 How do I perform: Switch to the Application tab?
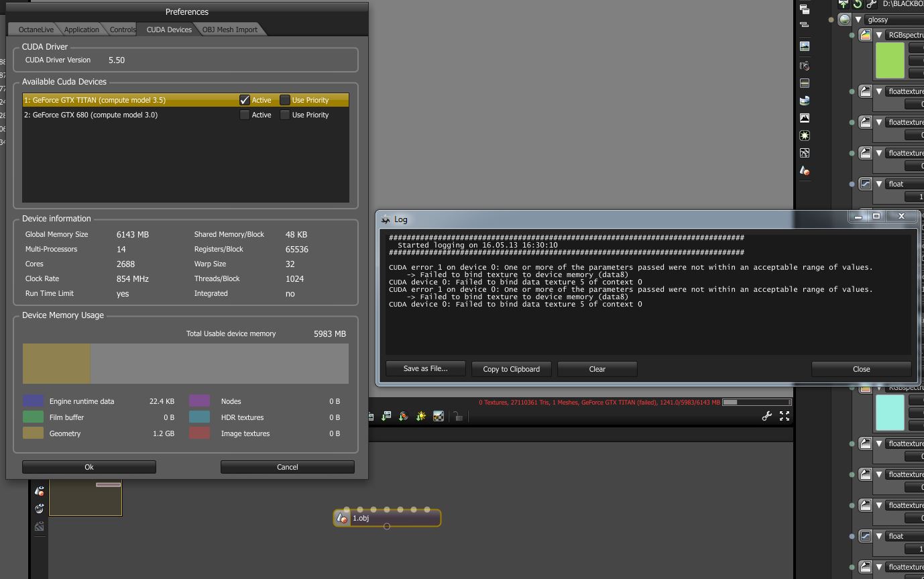pos(82,30)
